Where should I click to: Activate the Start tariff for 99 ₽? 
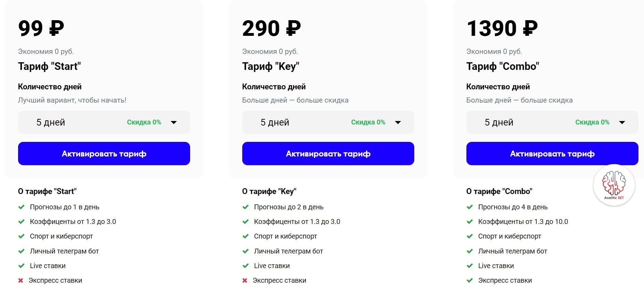pos(104,153)
